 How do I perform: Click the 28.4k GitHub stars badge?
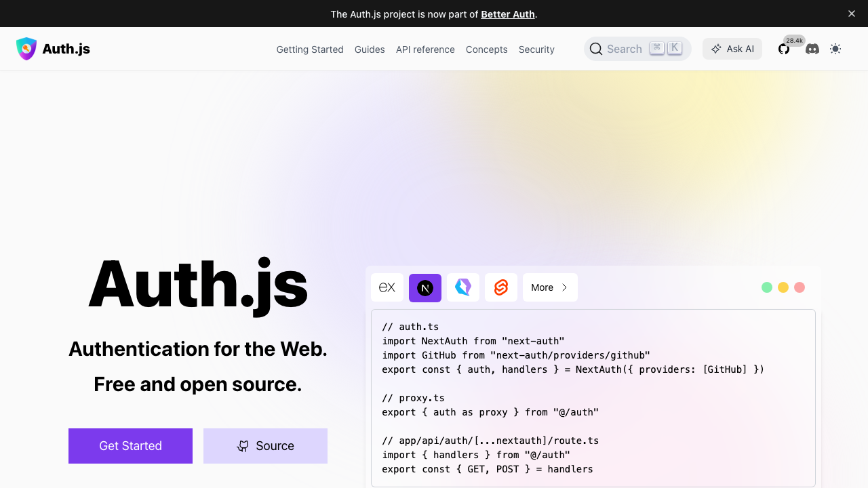point(794,41)
